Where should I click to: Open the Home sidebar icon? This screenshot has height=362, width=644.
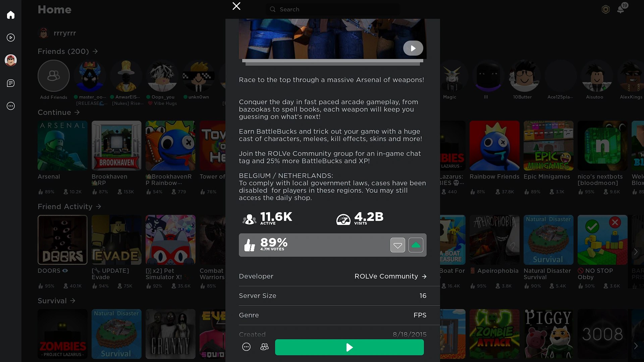pos(11,15)
